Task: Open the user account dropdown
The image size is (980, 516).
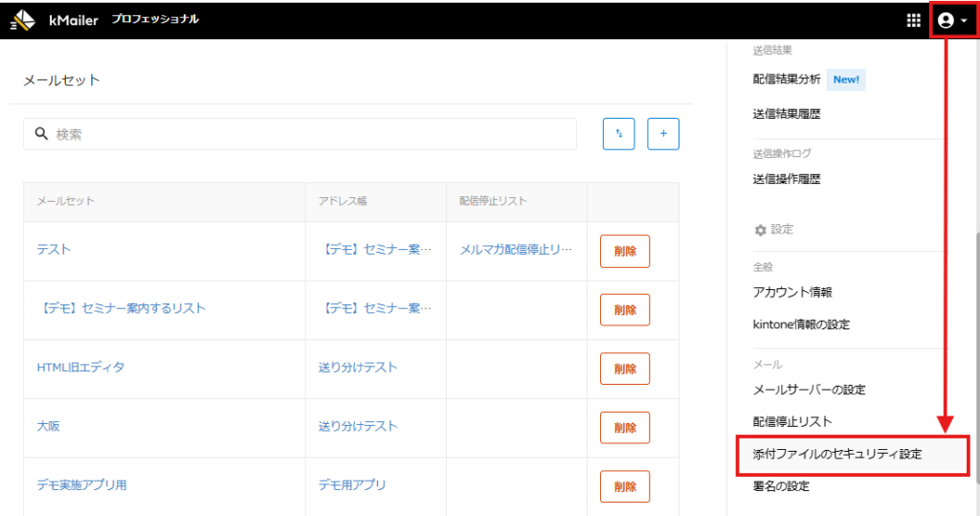Action: (952, 20)
